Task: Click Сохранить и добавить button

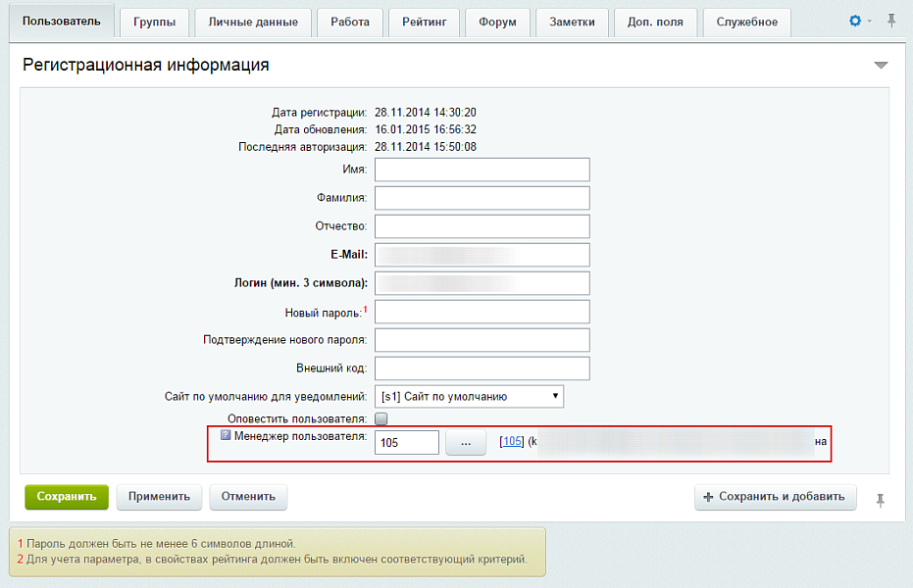Action: [775, 497]
